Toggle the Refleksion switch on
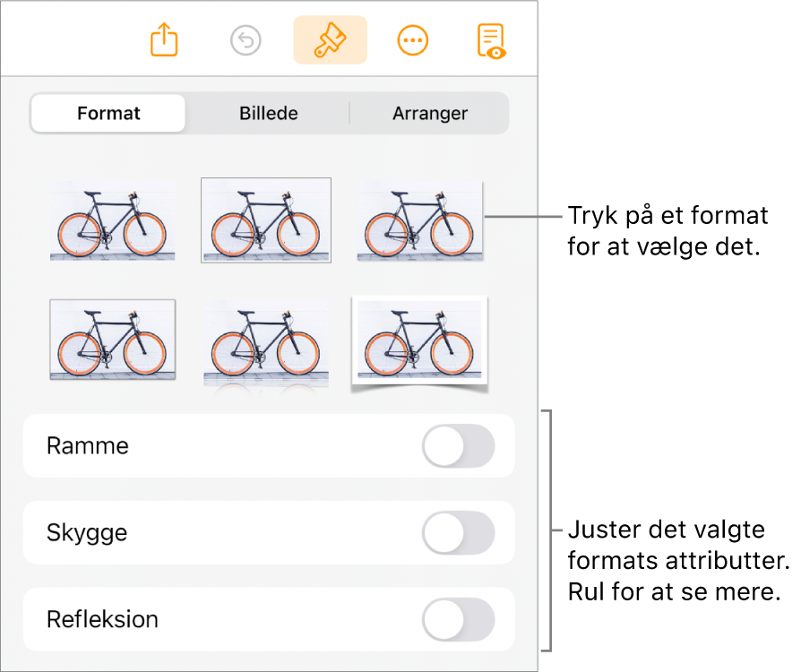This screenshot has height=672, width=801. coord(458,620)
